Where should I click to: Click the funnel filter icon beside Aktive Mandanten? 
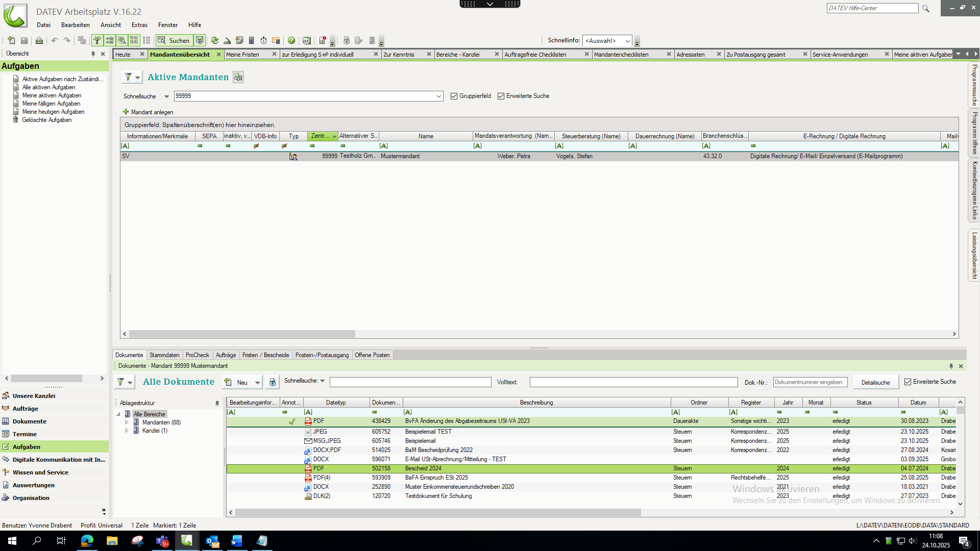[128, 77]
